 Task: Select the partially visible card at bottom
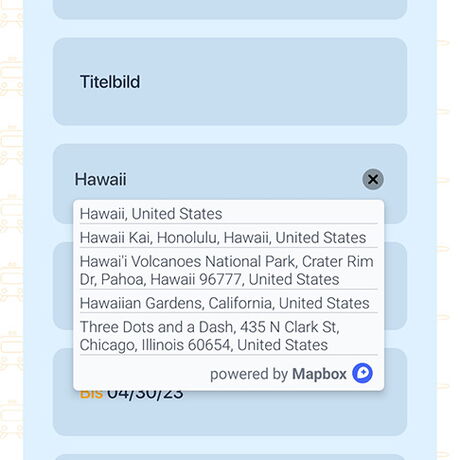[x=230, y=457]
